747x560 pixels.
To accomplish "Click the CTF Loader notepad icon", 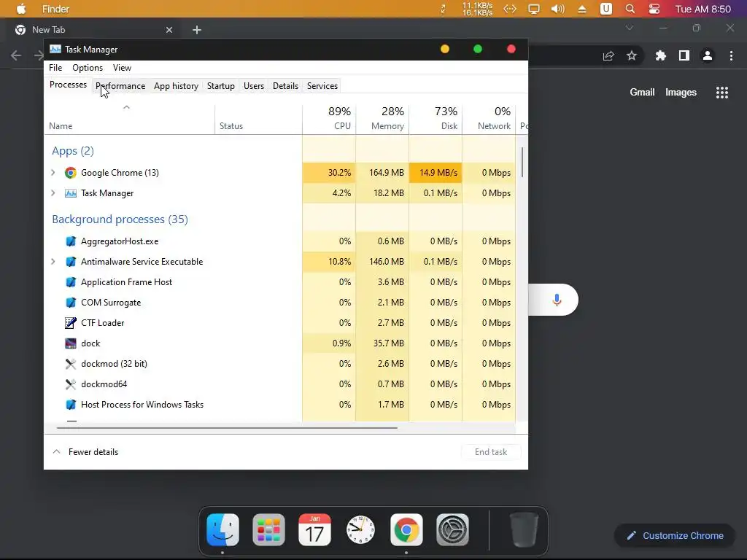I will click(71, 323).
